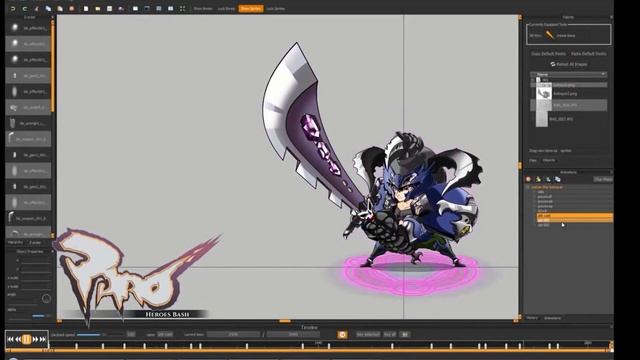640x360 pixels.
Task: Switch to the History tab at bottom right
Action: 532,318
